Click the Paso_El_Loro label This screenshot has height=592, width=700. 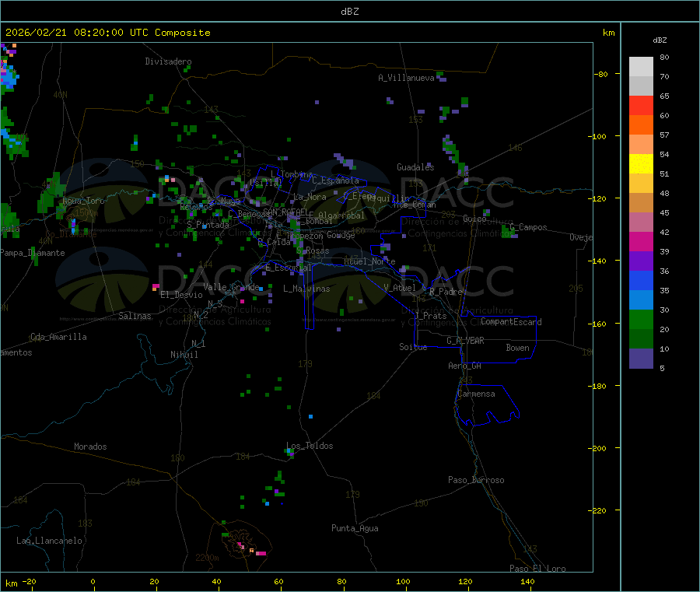coord(537,569)
